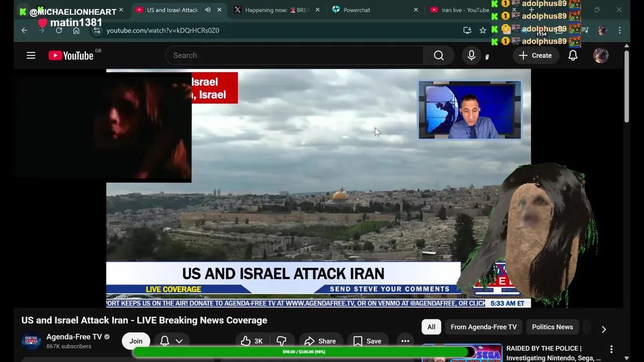The height and width of the screenshot is (362, 644).
Task: Switch to the Powerchat tab
Action: click(x=357, y=10)
